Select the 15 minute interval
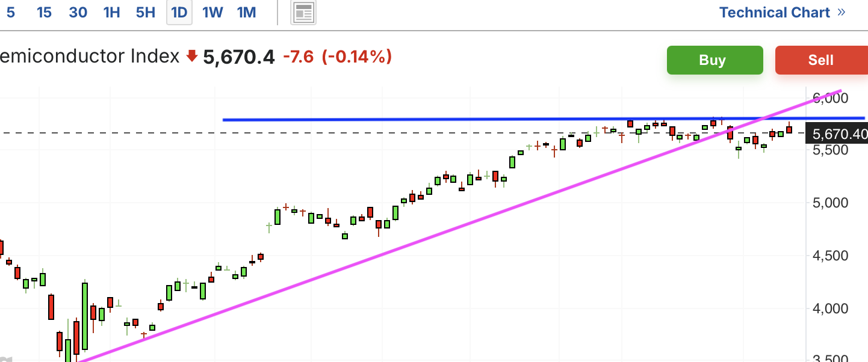The image size is (868, 362). [x=44, y=13]
